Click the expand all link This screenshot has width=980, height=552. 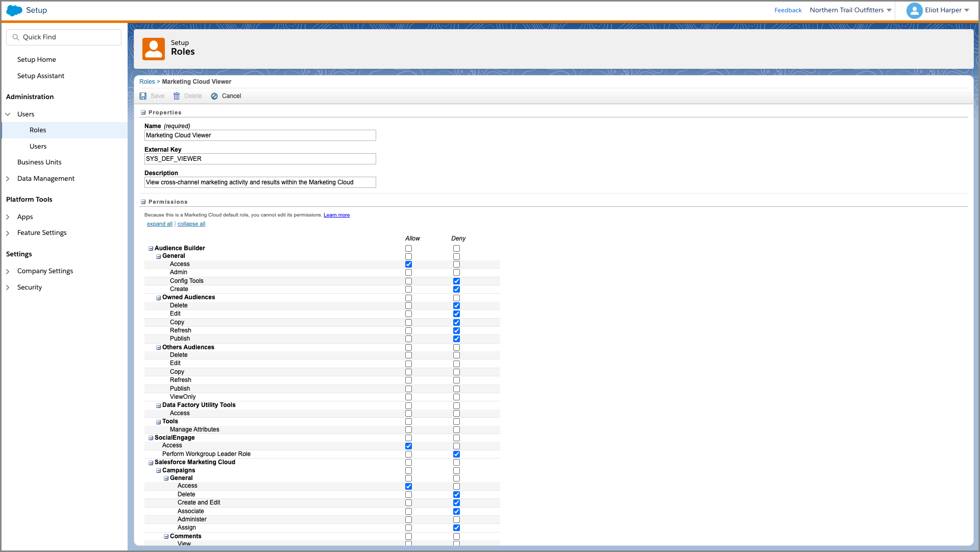[x=160, y=224]
